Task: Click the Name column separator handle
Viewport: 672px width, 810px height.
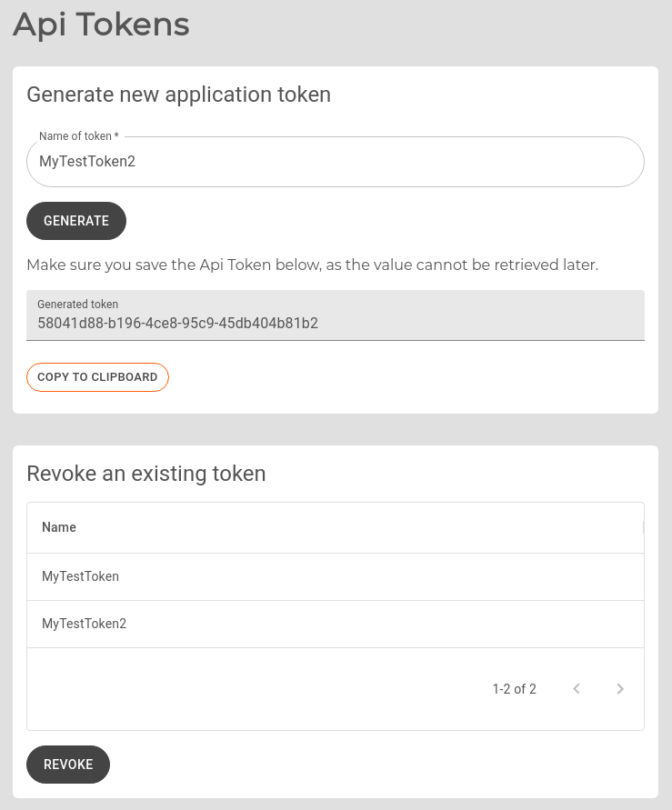Action: coord(643,527)
